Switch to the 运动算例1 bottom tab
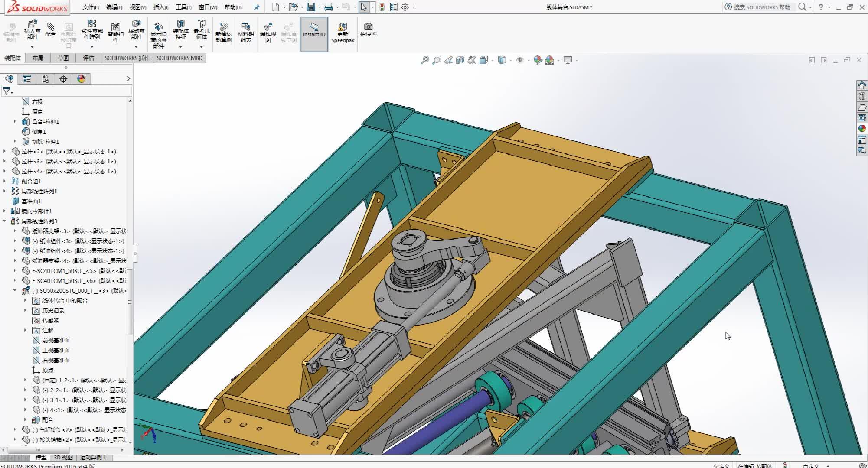 coord(92,457)
